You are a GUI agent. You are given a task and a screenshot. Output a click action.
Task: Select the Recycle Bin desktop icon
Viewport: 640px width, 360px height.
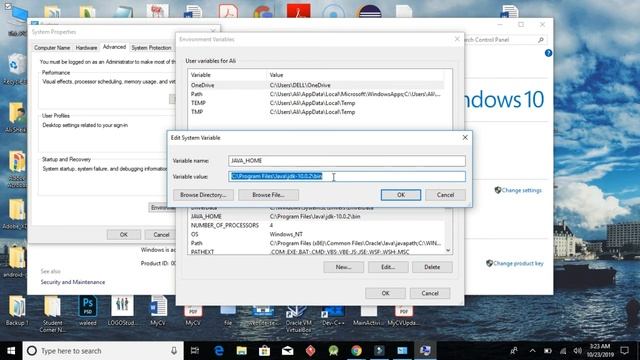[16, 69]
